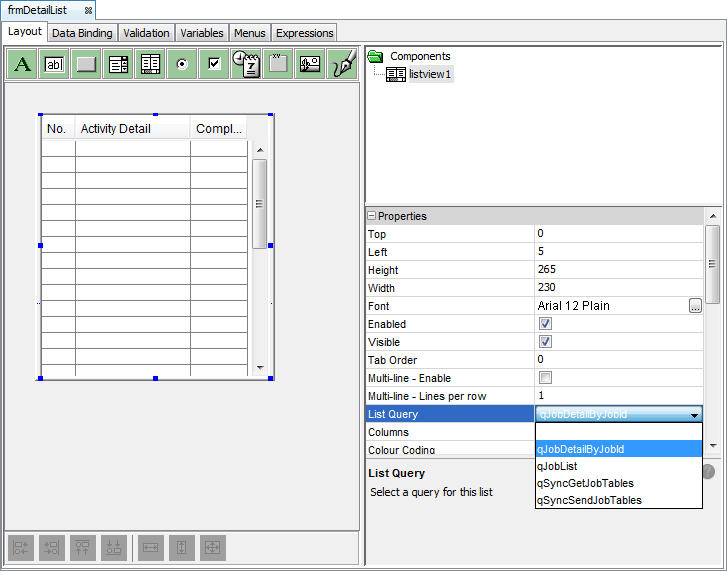Open the Expressions tab

click(304, 33)
